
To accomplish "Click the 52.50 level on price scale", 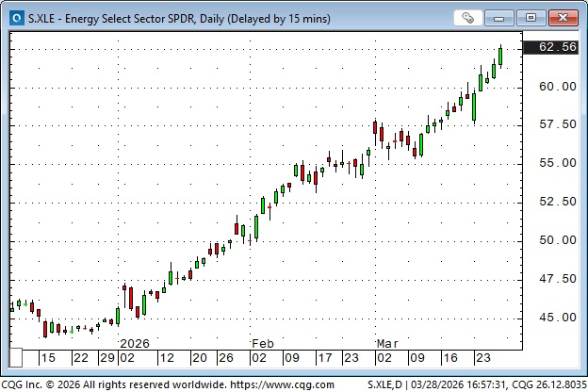I will click(556, 202).
